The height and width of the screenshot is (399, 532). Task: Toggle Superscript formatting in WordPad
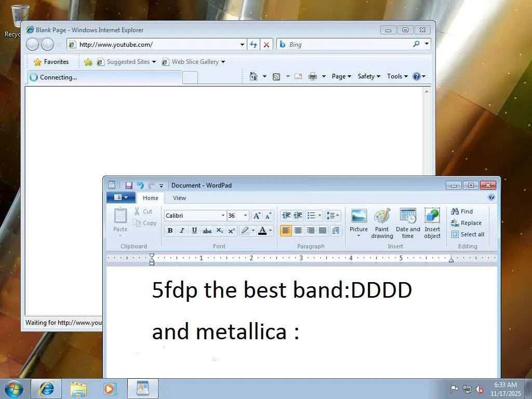pos(231,231)
